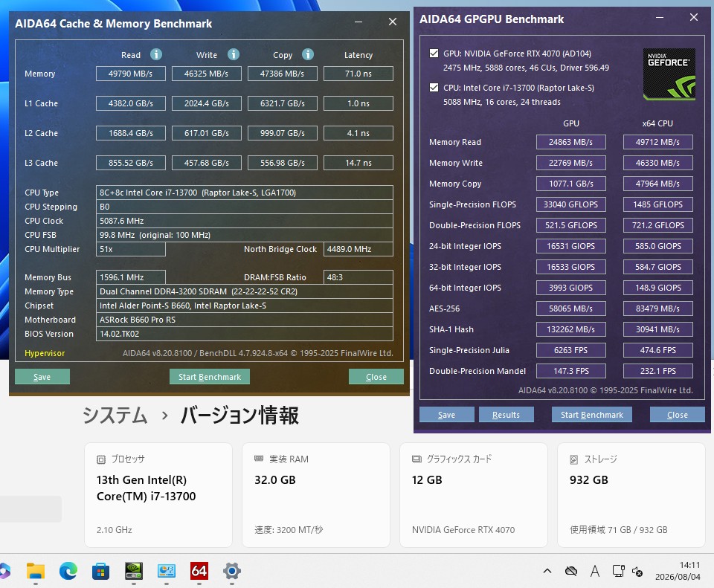Click the Copy info icon
714x588 pixels.
tap(308, 54)
